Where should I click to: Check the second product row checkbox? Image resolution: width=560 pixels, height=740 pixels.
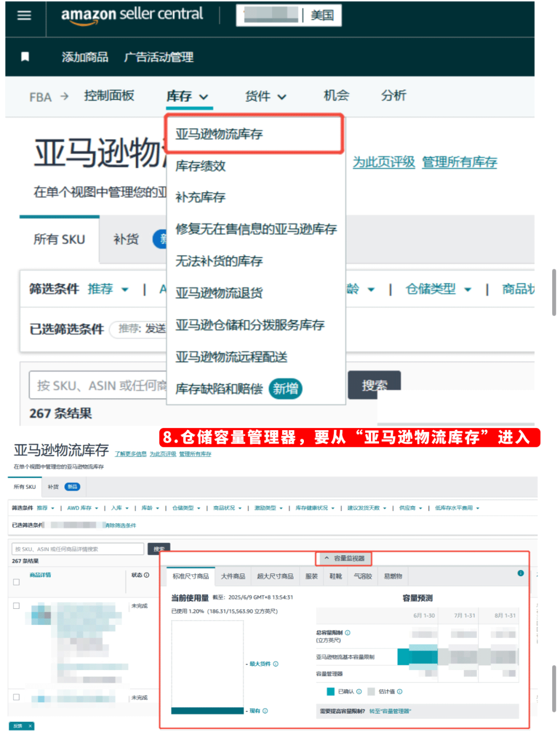(x=16, y=697)
